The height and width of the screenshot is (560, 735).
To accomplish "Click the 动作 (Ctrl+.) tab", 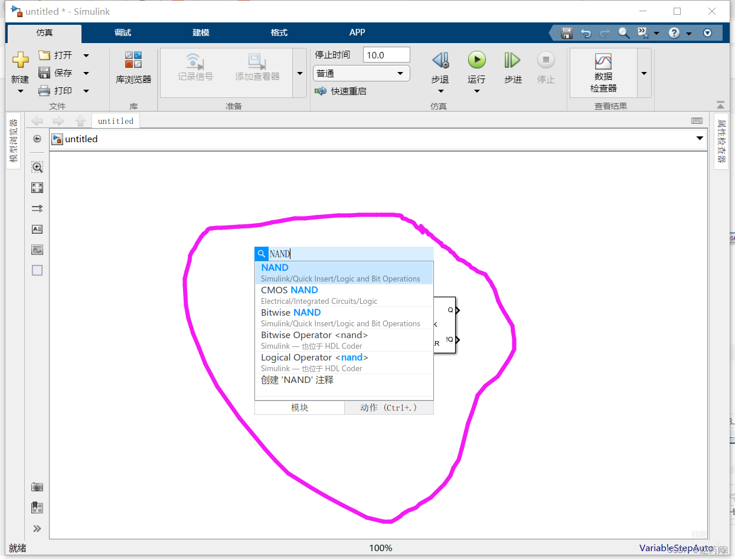I will [389, 408].
